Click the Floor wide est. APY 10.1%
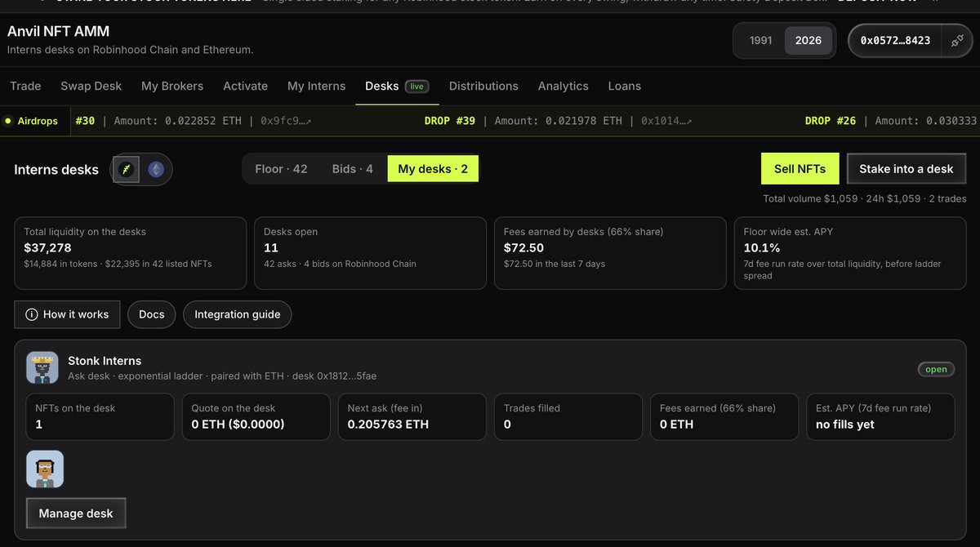This screenshot has width=980, height=547. pyautogui.click(x=761, y=248)
